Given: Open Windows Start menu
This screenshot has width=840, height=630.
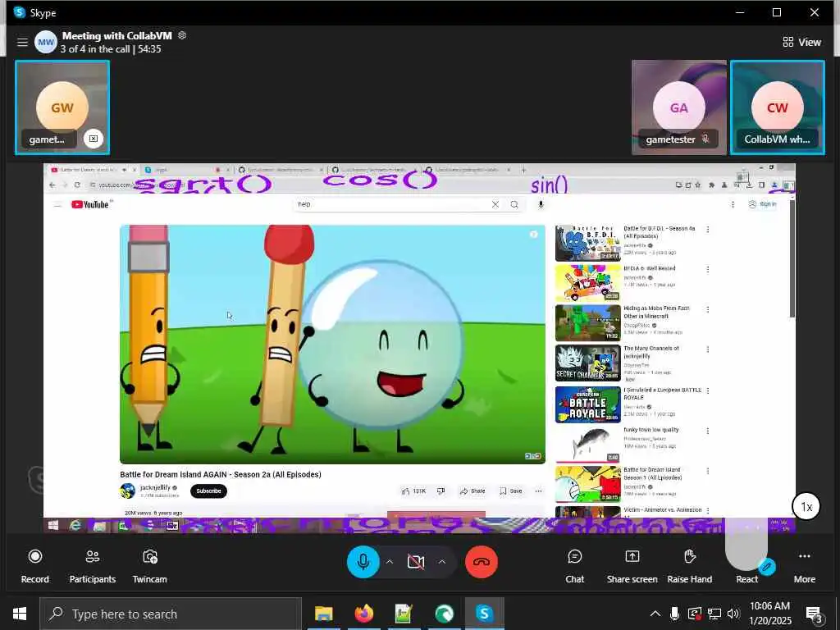Looking at the screenshot, I should point(20,614).
